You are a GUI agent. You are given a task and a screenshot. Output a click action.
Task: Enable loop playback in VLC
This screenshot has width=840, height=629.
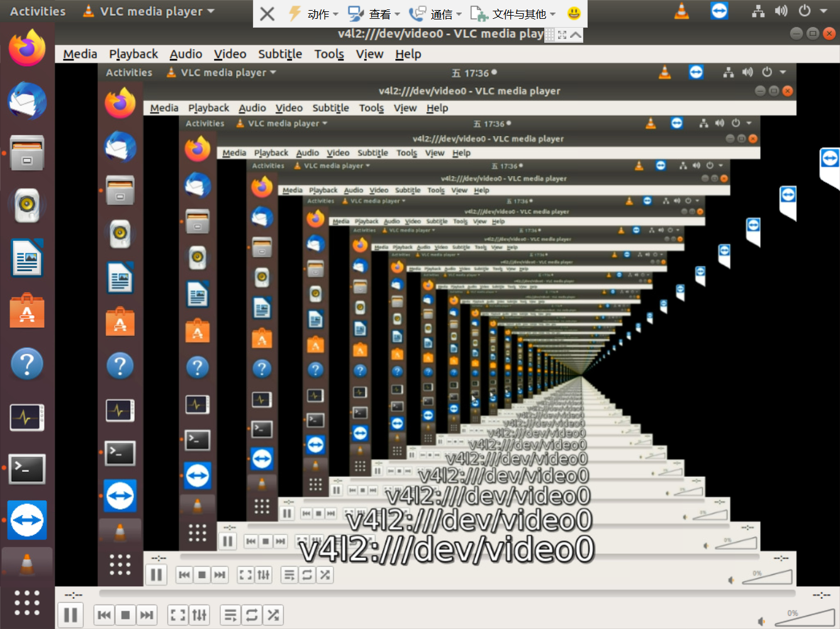(252, 615)
